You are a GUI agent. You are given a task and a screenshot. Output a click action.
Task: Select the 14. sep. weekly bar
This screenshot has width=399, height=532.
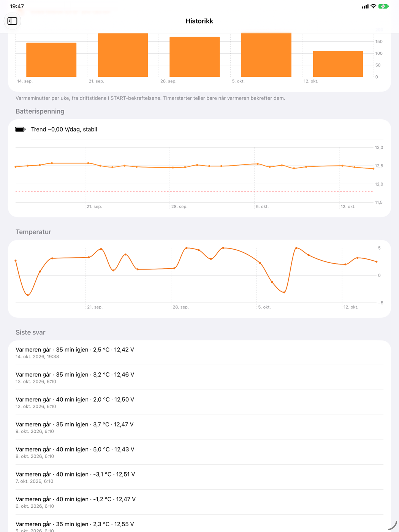click(51, 60)
